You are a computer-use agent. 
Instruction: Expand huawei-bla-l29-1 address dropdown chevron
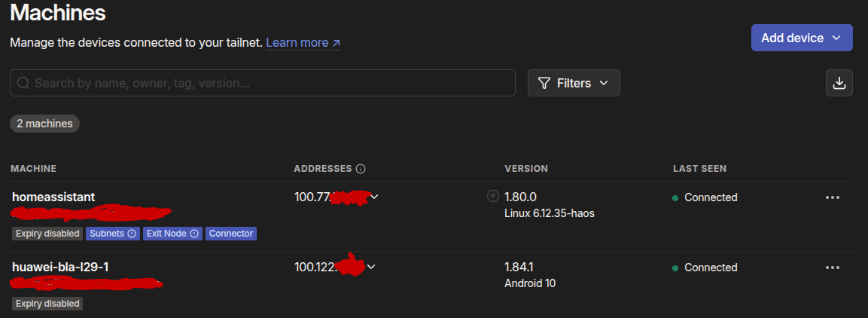[x=371, y=267]
